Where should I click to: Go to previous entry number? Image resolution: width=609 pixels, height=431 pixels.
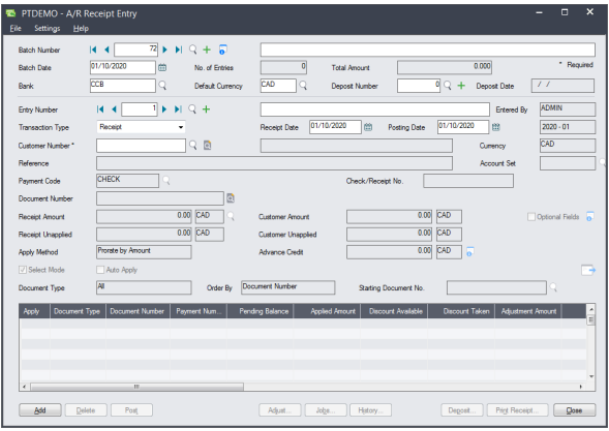click(114, 109)
